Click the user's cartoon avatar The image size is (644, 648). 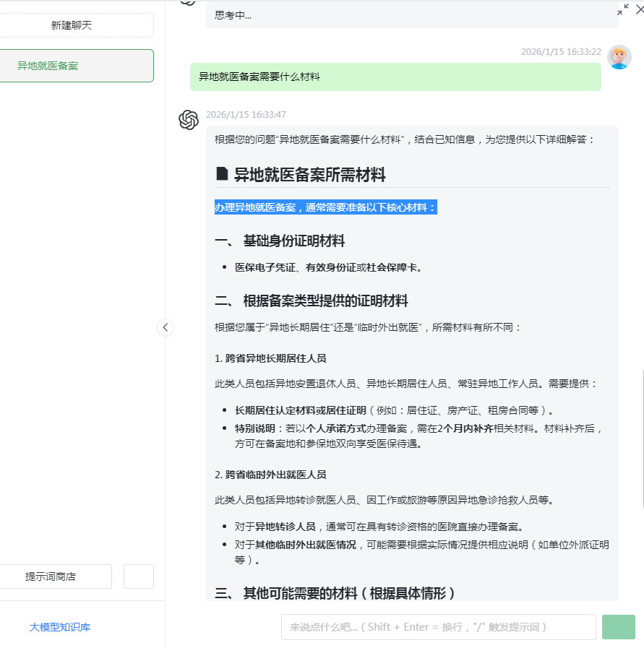pyautogui.click(x=619, y=57)
